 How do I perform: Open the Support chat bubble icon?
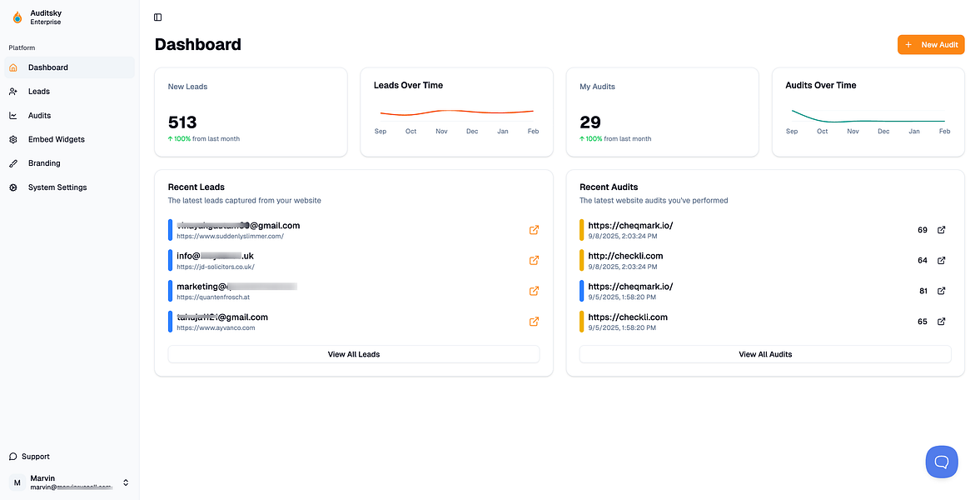(x=13, y=457)
